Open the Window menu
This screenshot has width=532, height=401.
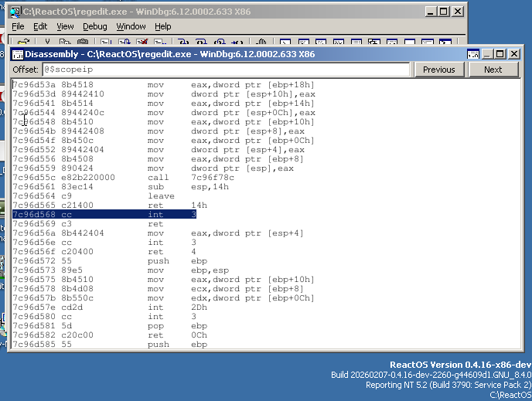pos(131,26)
